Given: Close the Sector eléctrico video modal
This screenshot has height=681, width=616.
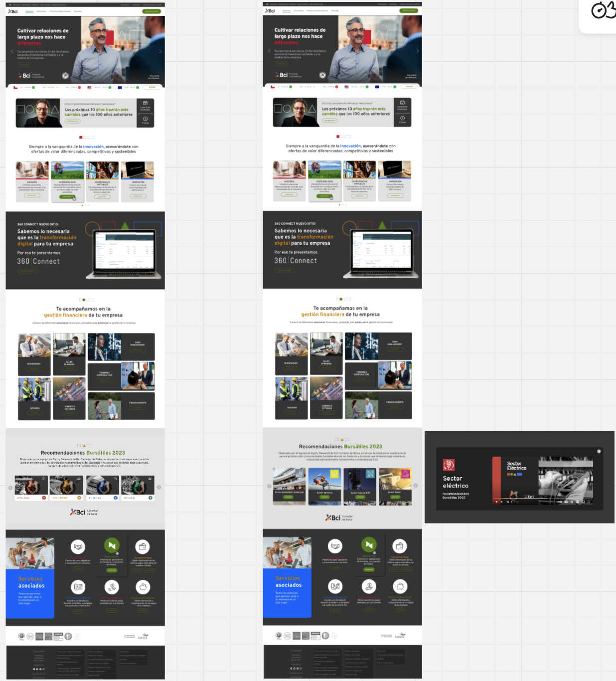Looking at the screenshot, I should pyautogui.click(x=599, y=451).
